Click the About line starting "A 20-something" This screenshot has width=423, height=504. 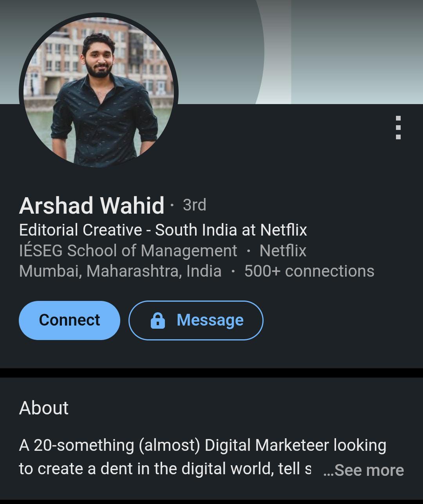pos(202,445)
